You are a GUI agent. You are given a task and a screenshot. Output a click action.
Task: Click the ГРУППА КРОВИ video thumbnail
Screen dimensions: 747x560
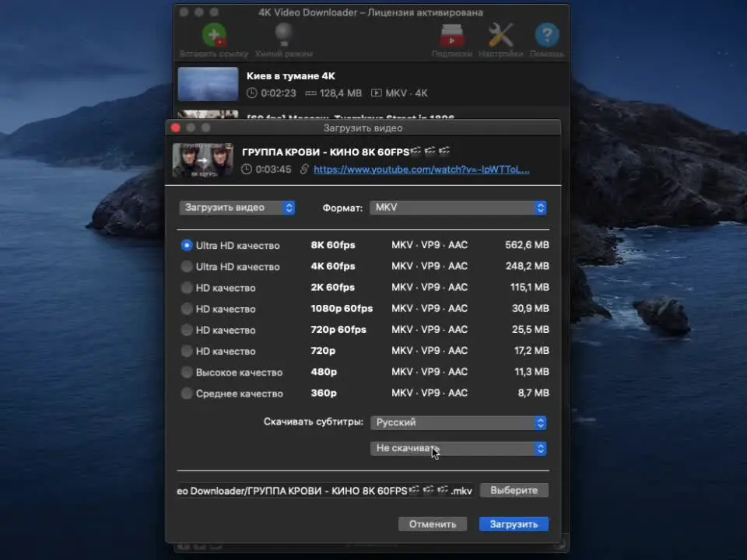click(203, 159)
